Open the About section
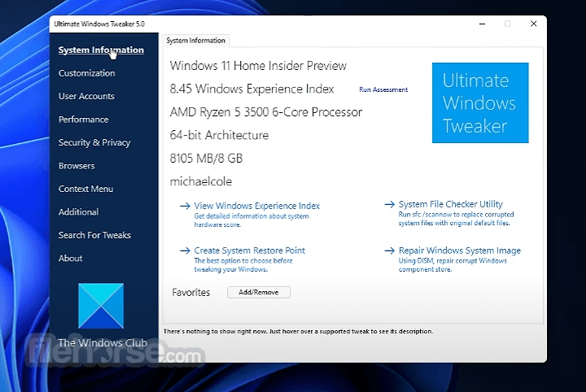 tap(70, 259)
